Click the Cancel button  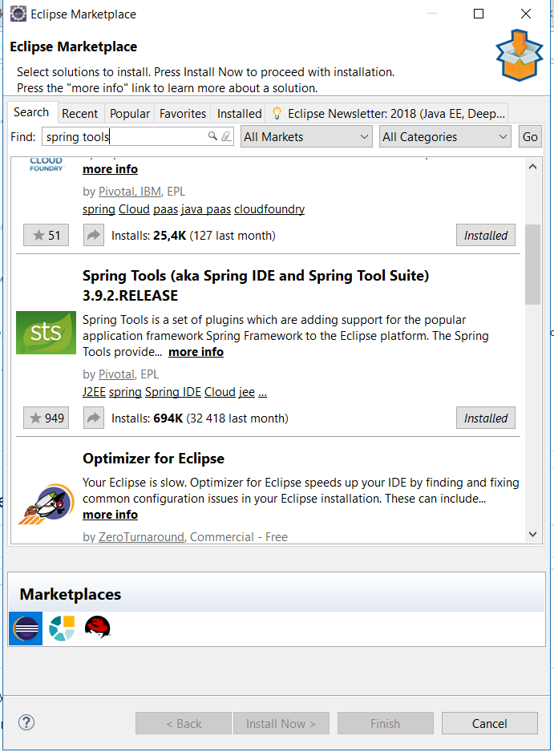click(x=489, y=723)
